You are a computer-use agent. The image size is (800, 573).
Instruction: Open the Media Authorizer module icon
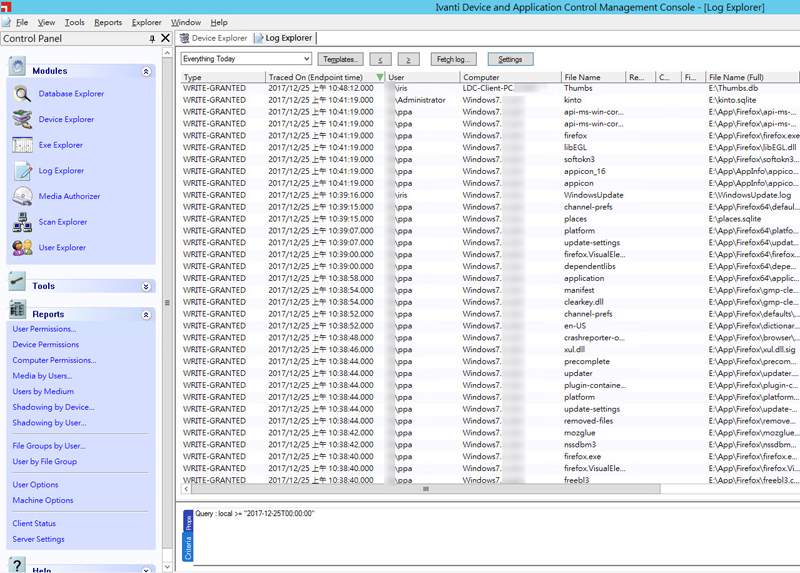tap(22, 196)
